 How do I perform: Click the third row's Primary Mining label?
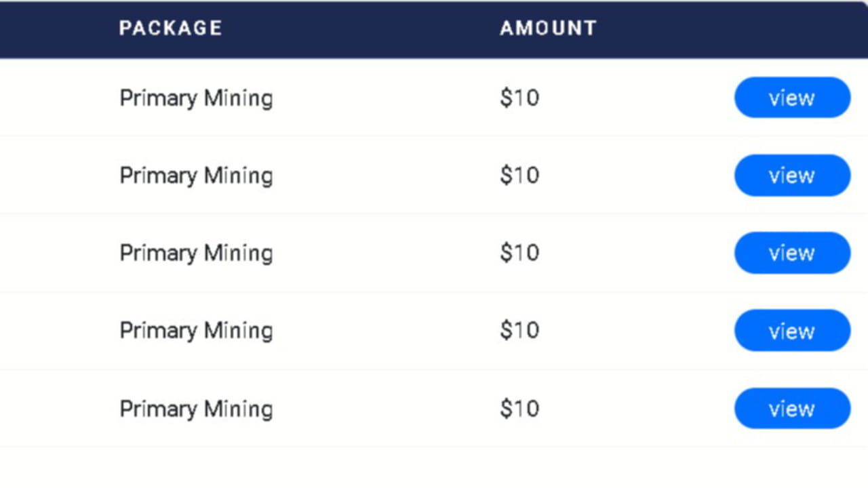196,253
